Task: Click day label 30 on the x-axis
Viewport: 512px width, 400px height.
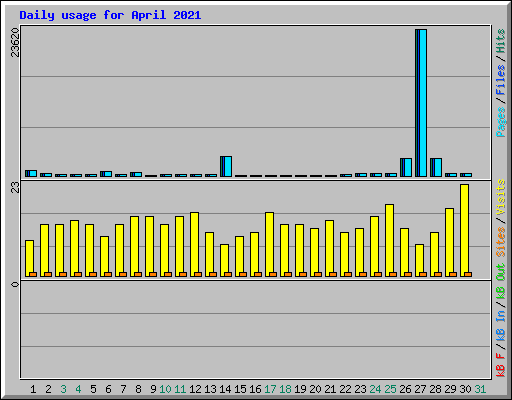Action: click(465, 389)
